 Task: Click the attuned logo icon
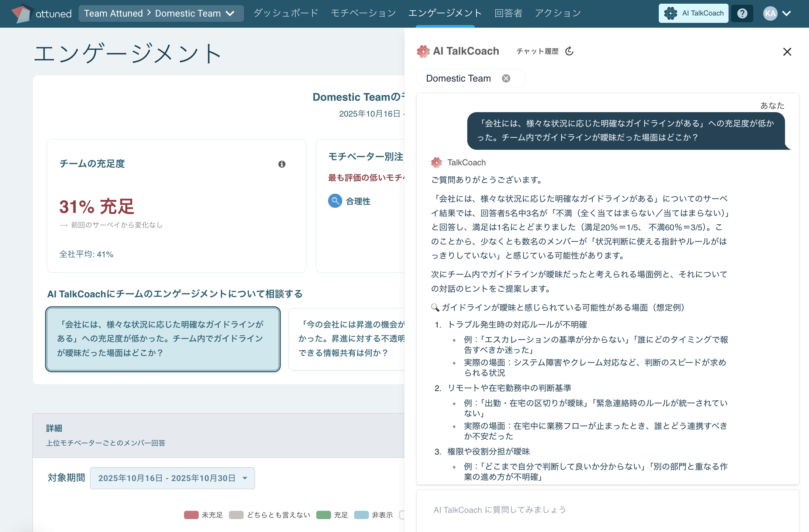coord(22,13)
